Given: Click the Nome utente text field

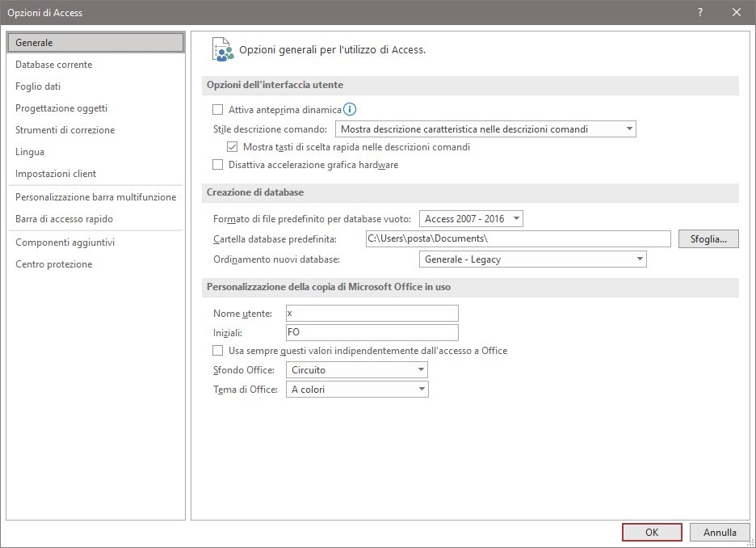Looking at the screenshot, I should pos(372,313).
